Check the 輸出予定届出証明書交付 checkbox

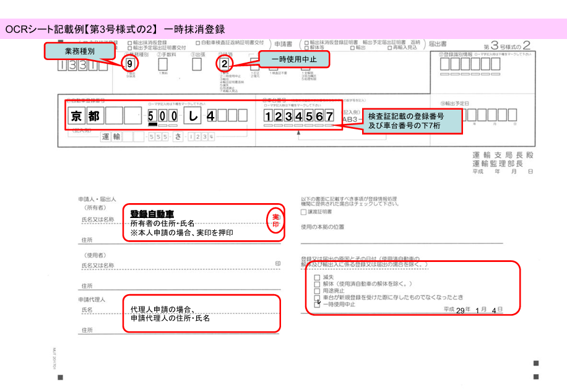(130, 48)
